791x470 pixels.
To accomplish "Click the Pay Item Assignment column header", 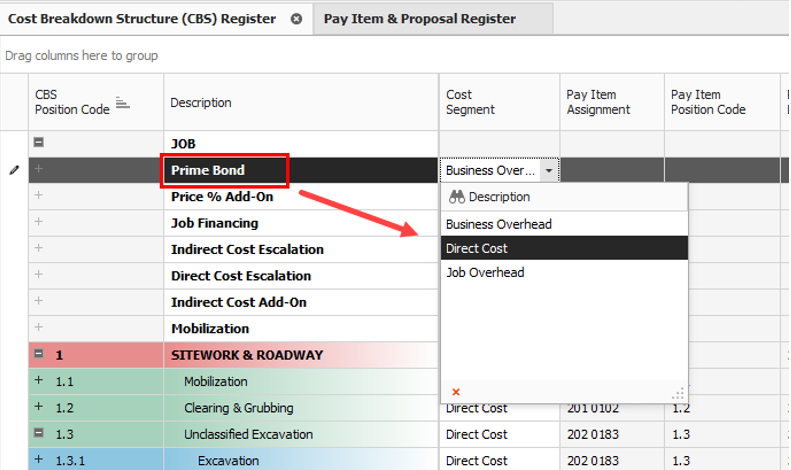I will pos(612,102).
